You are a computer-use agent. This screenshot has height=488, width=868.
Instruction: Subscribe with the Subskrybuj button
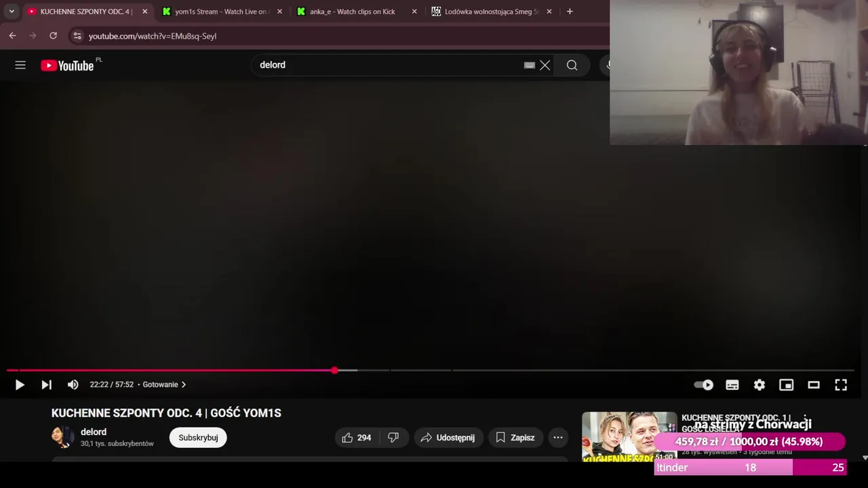(x=198, y=438)
